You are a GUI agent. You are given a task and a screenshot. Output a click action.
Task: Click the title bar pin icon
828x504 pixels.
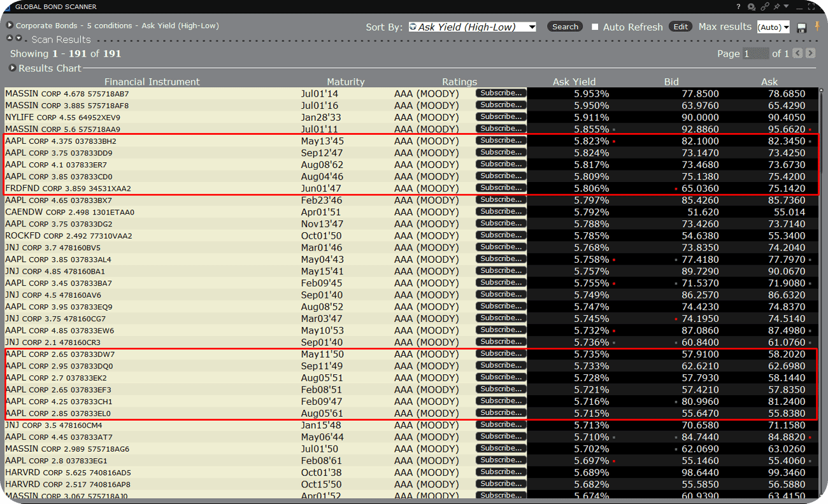pyautogui.click(x=776, y=6)
